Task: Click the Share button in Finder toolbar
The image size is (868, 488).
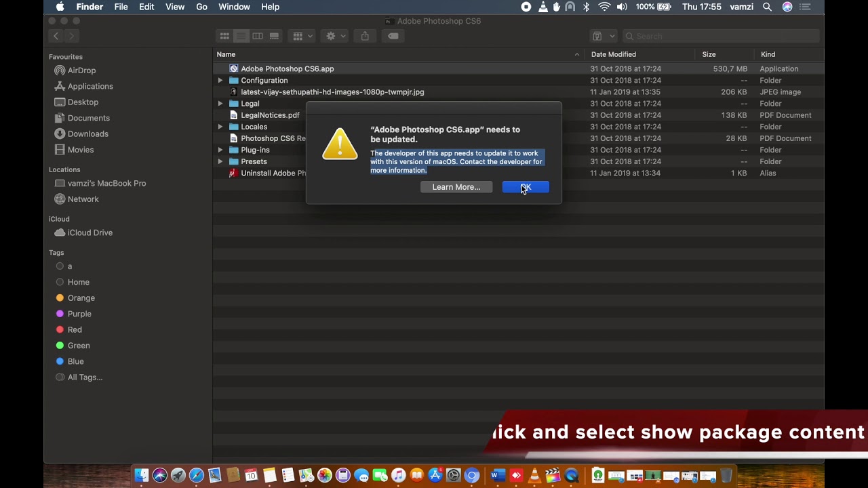Action: point(365,36)
